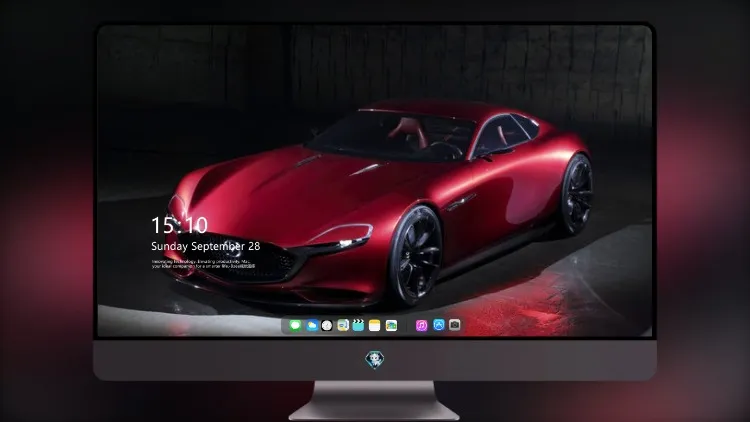750x422 pixels.
Task: Open the yellow Notes app in dock
Action: click(375, 325)
